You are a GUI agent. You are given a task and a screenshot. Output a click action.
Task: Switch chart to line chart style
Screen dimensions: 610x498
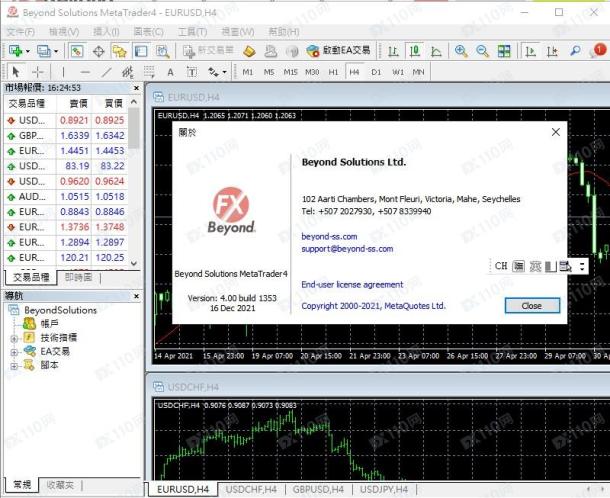[x=436, y=51]
